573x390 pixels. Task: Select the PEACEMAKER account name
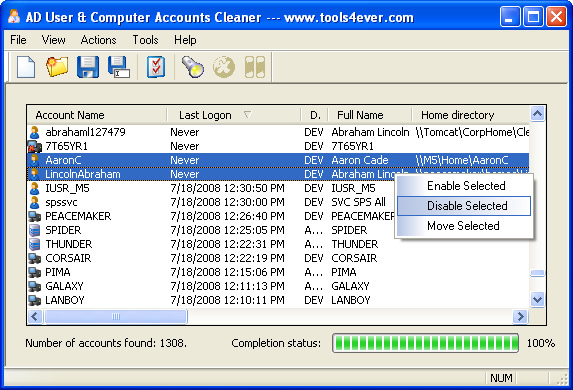point(78,216)
